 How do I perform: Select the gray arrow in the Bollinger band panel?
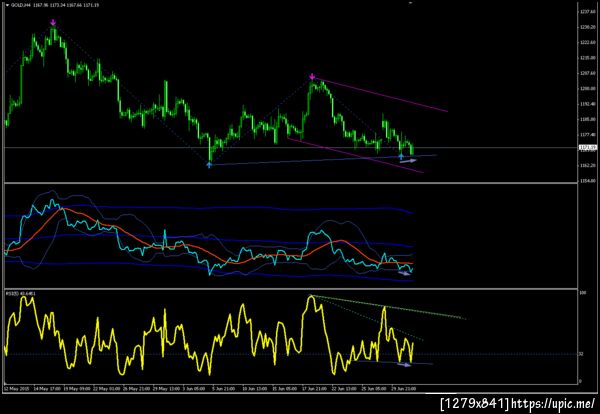tap(404, 273)
